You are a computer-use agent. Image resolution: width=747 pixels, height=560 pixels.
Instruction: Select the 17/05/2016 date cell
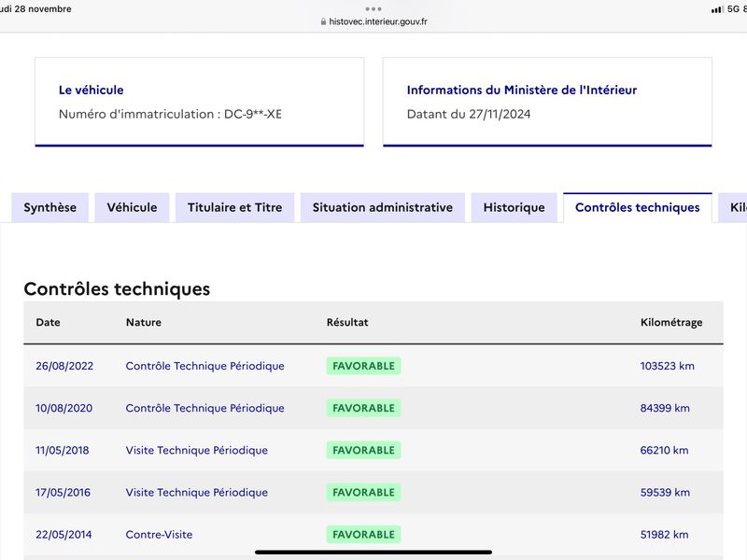(x=63, y=493)
